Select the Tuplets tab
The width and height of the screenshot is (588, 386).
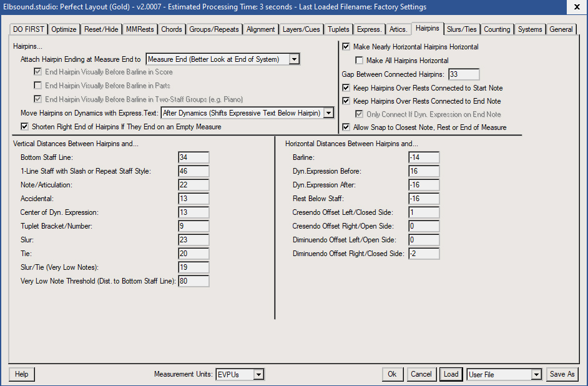pyautogui.click(x=338, y=29)
